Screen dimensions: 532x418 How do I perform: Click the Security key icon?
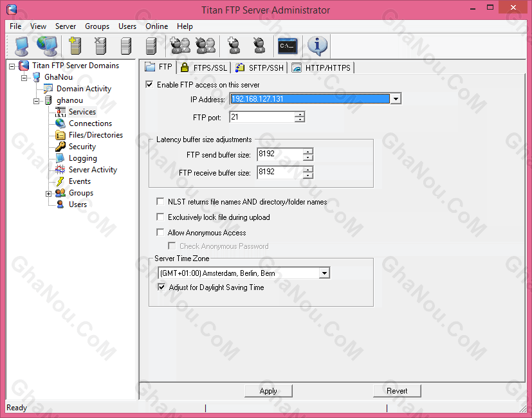coord(60,147)
